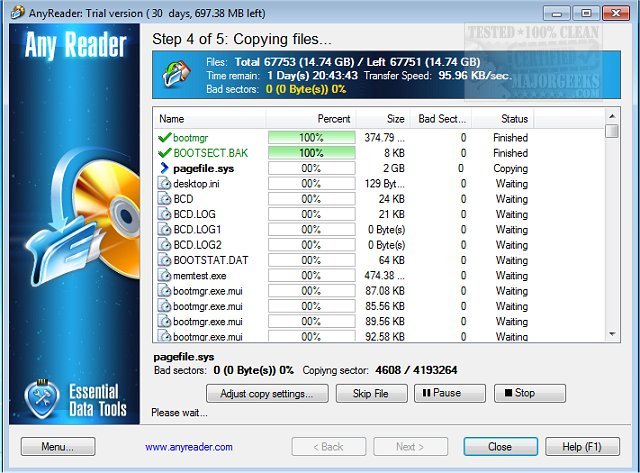Click the green checkmark icon beside BOOTSECT.BAK
Image resolution: width=640 pixels, height=473 pixels.
(x=164, y=153)
